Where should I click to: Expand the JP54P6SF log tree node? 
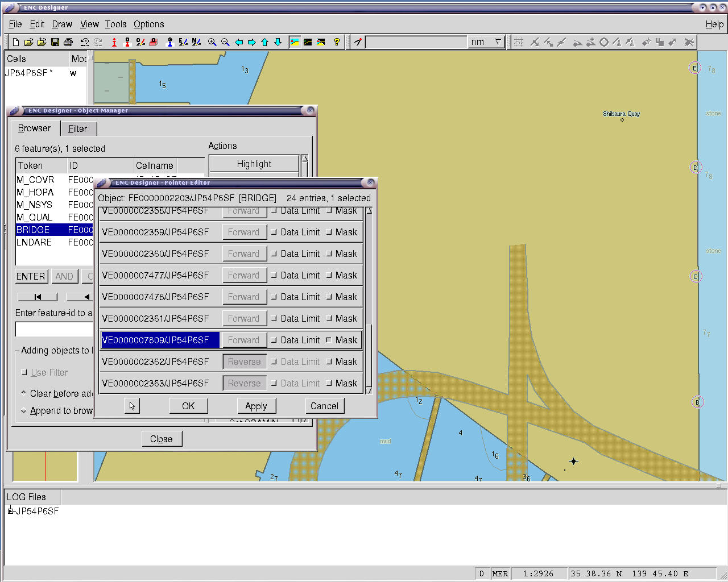point(10,511)
